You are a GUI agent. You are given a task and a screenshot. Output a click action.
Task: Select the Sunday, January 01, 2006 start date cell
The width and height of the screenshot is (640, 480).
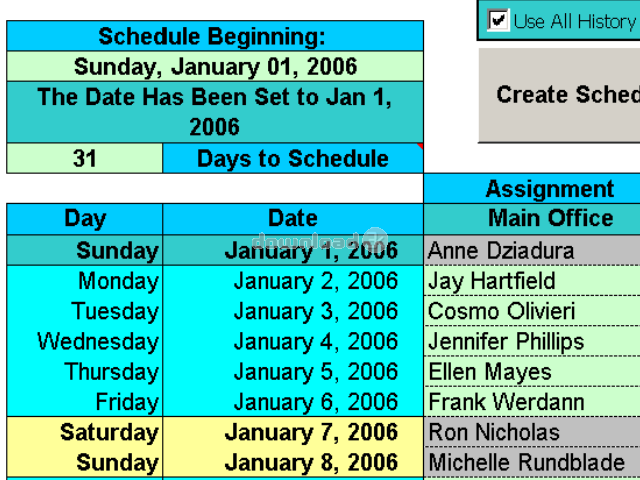215,67
